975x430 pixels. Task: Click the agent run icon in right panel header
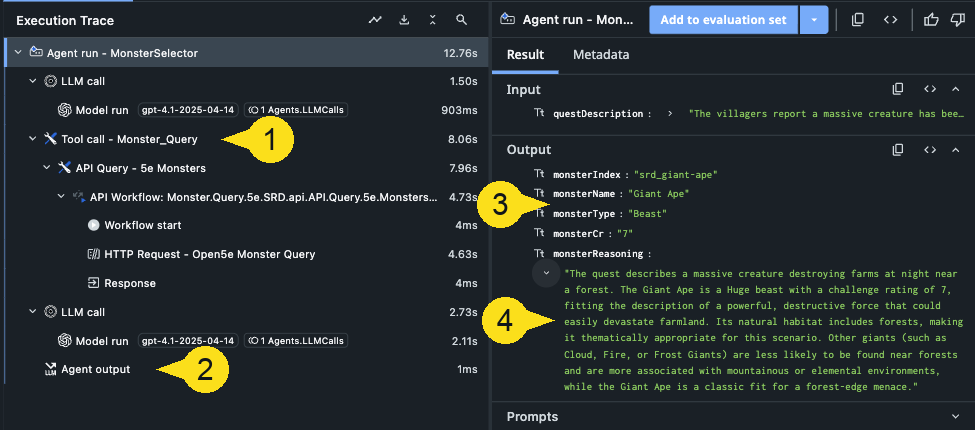pos(508,19)
